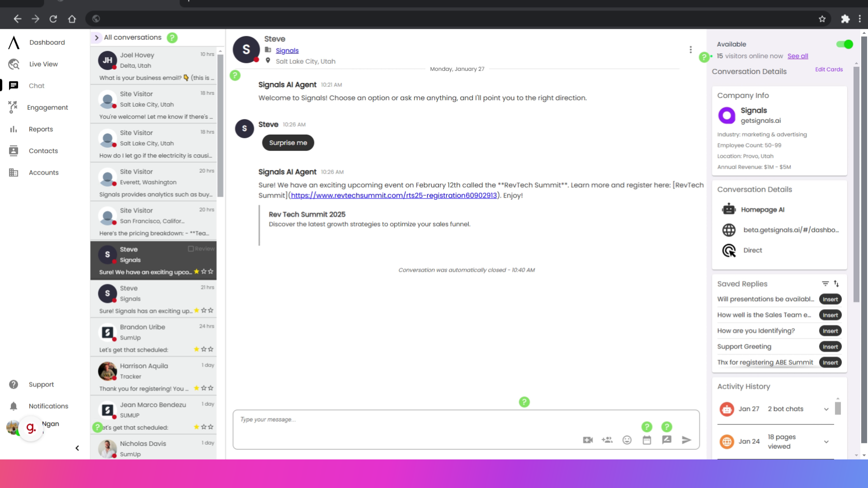The image size is (868, 488).
Task: Open the internal note icon in the composer
Action: click(667, 440)
